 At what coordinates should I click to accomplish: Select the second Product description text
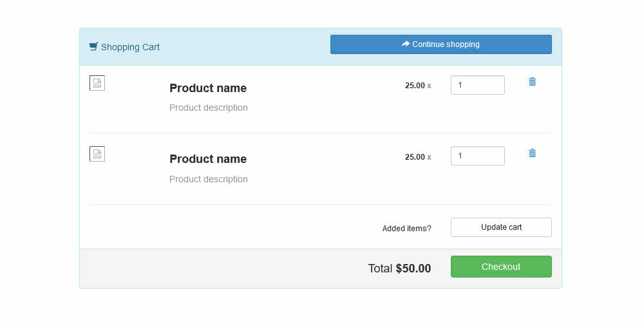click(x=208, y=179)
